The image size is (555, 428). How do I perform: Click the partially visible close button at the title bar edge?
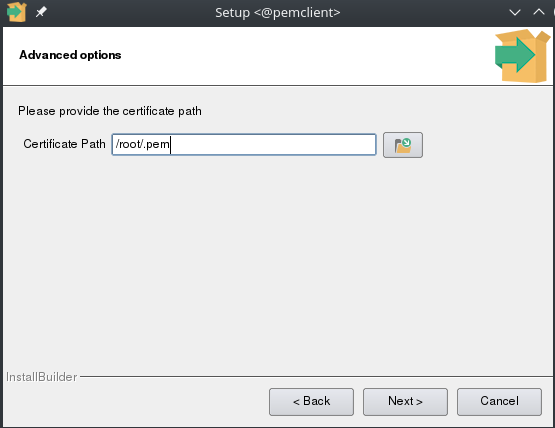(553, 12)
